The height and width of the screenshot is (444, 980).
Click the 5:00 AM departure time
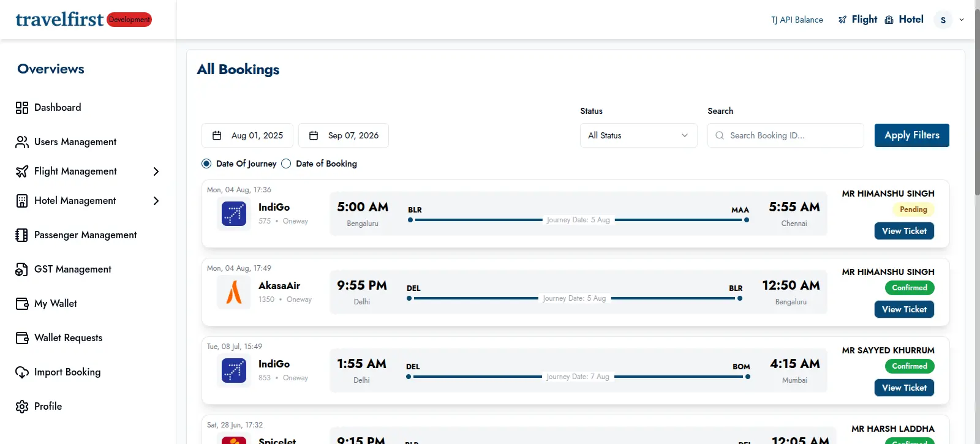click(x=363, y=207)
